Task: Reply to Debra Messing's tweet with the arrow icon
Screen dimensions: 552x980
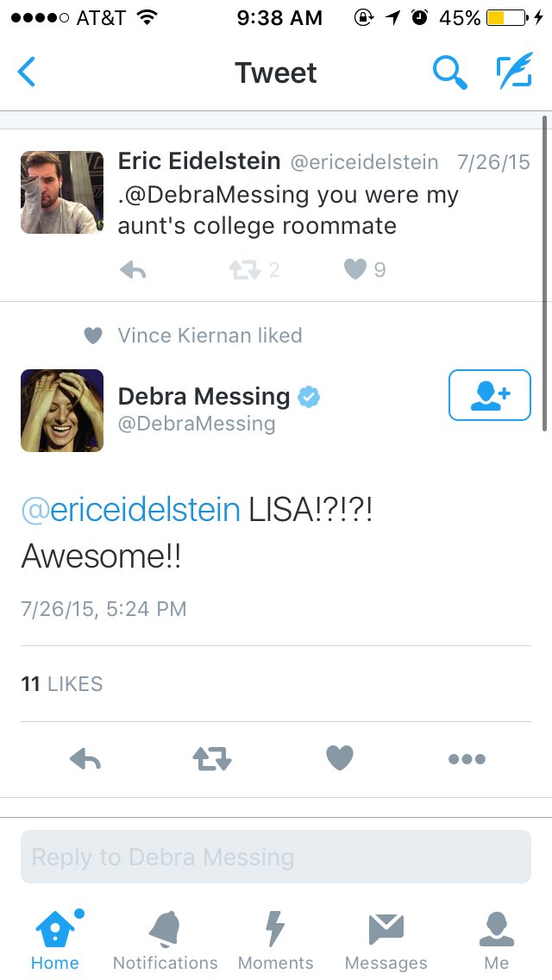Action: point(85,759)
